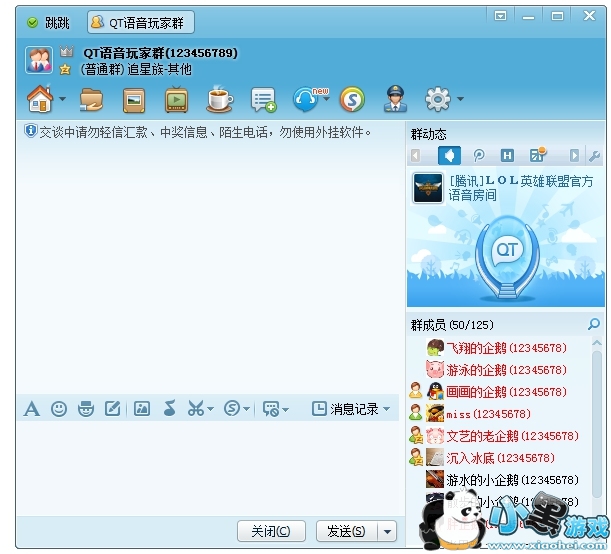Image resolution: width=611 pixels, height=554 pixels.
Task: Click the LOL room thumbnail image
Action: point(428,188)
